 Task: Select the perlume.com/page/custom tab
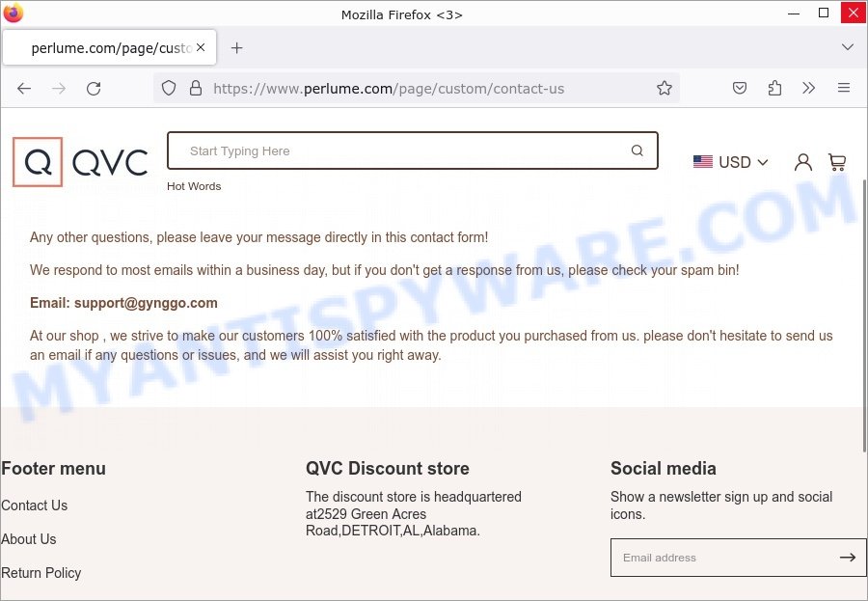tap(110, 47)
